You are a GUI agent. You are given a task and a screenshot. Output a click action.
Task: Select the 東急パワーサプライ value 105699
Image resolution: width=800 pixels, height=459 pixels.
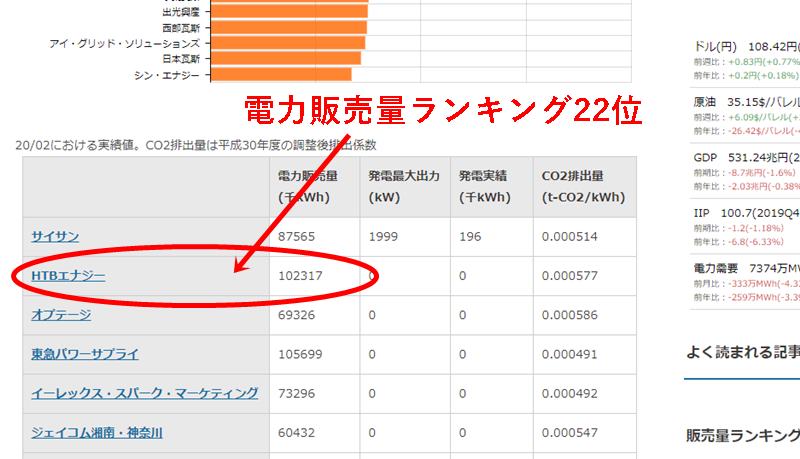[301, 354]
